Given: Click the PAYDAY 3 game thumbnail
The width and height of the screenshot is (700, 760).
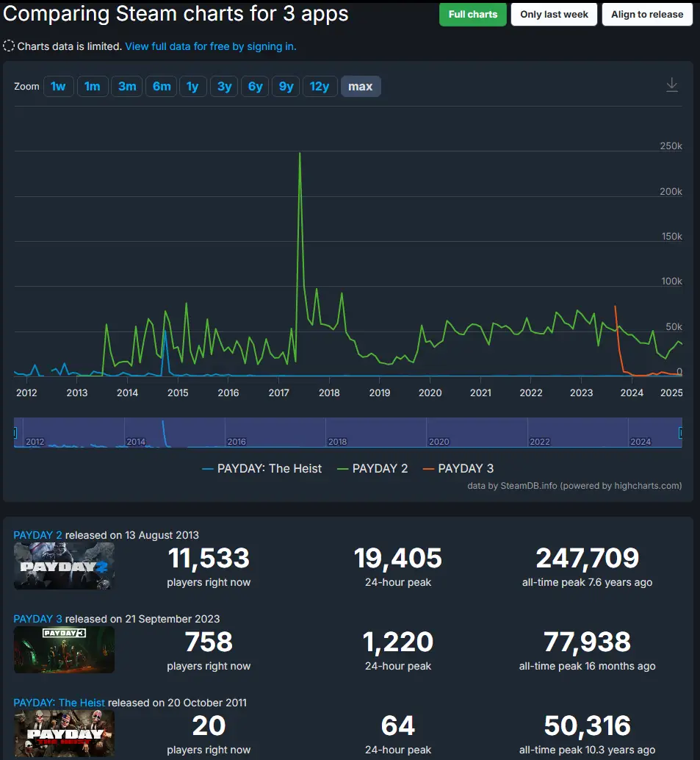Looking at the screenshot, I should 64,650.
